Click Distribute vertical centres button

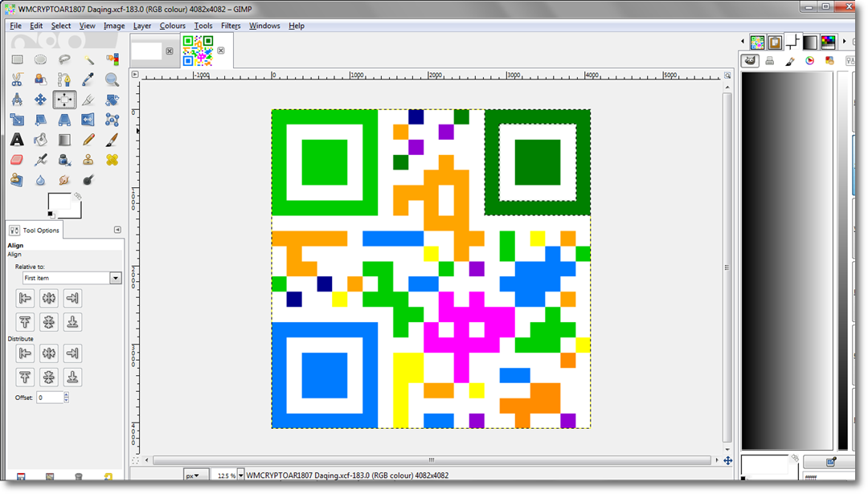click(x=49, y=378)
